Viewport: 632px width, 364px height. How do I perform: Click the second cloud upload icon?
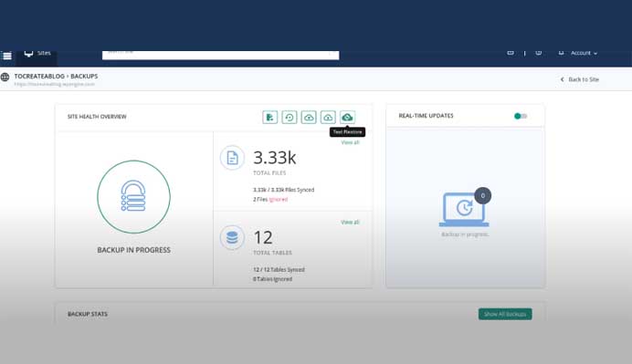pos(328,117)
